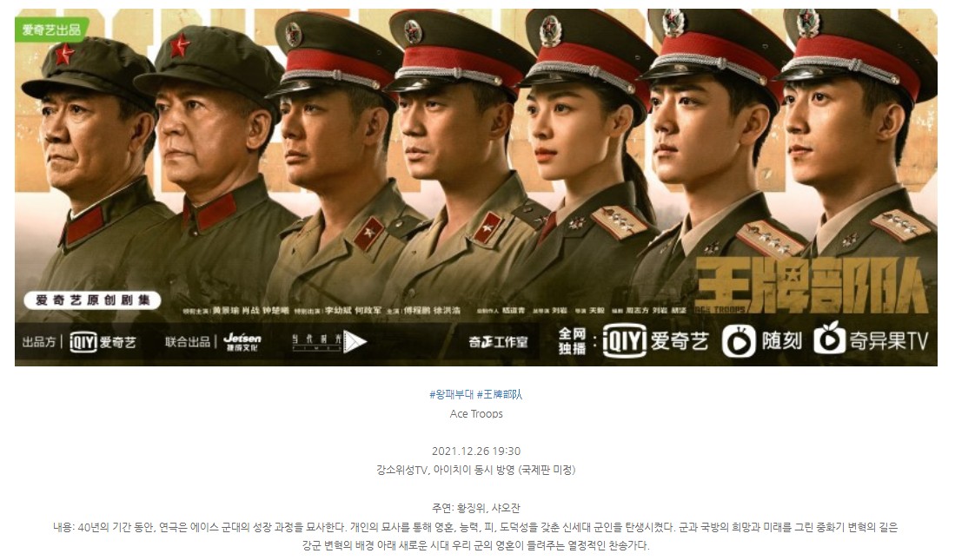Click the 奇正工作室 studio logo

(x=498, y=342)
